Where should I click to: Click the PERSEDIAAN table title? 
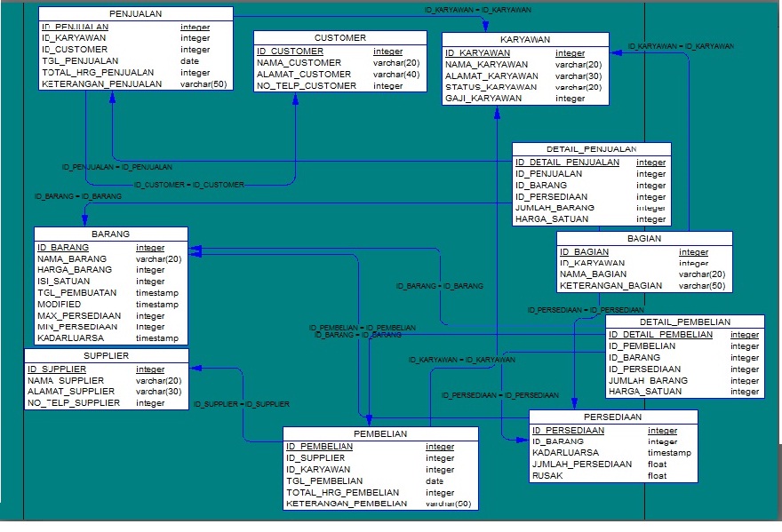[612, 416]
